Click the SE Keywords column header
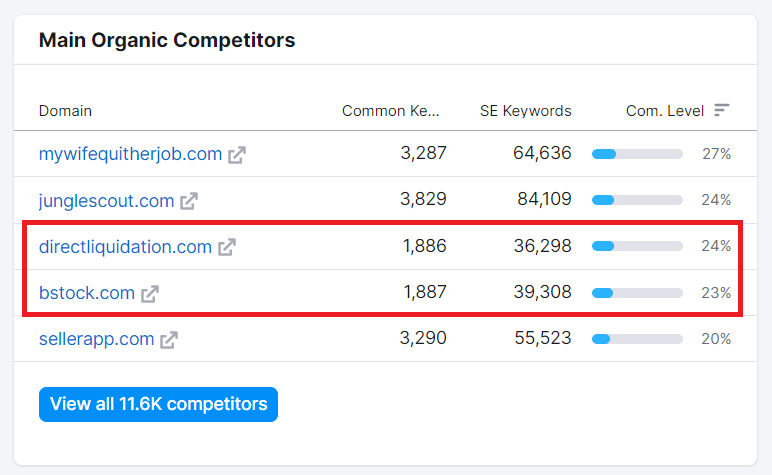 (x=525, y=111)
